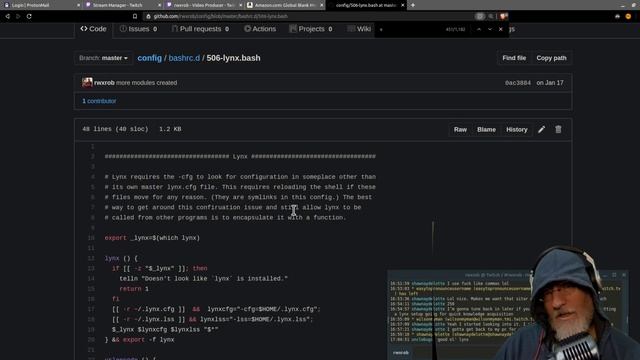Screen dimensions: 640x360
Task: Click the Brave shields icon in address bar
Action: pos(504,16)
